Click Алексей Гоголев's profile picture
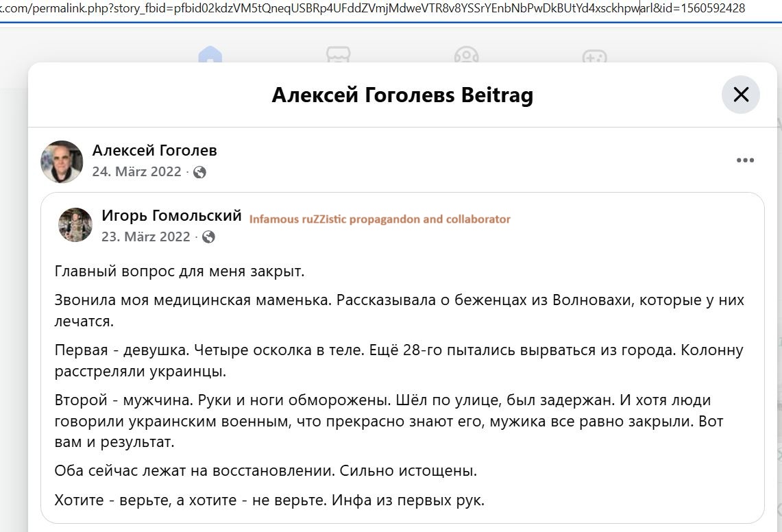782x532 pixels. click(x=62, y=161)
